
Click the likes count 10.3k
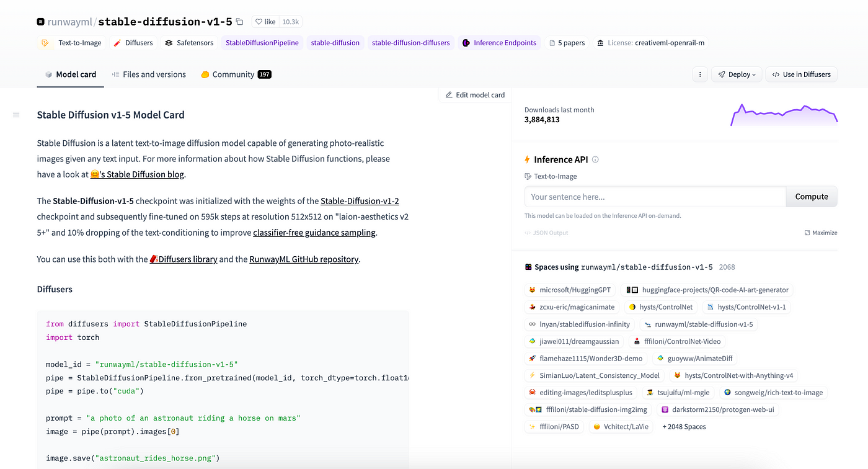coord(290,22)
